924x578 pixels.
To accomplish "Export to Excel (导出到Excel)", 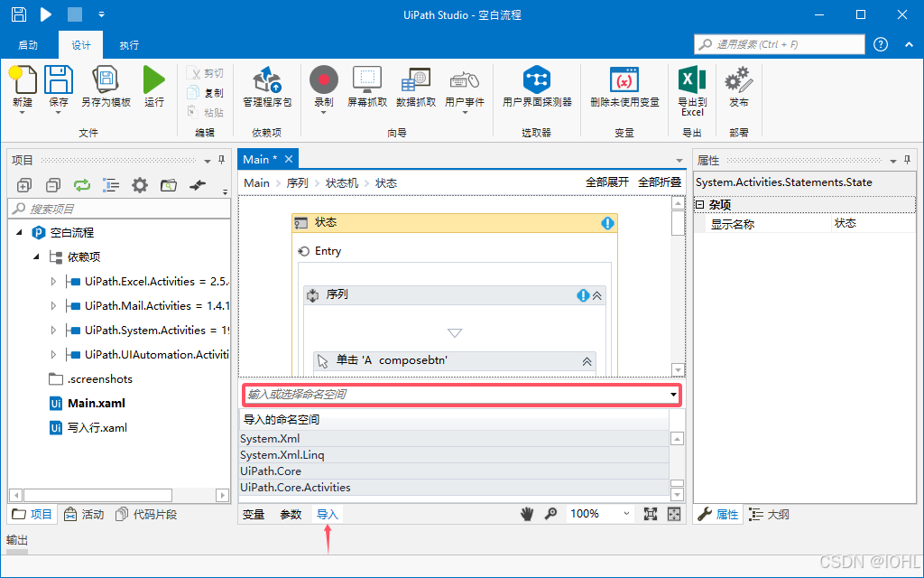I will [x=692, y=80].
